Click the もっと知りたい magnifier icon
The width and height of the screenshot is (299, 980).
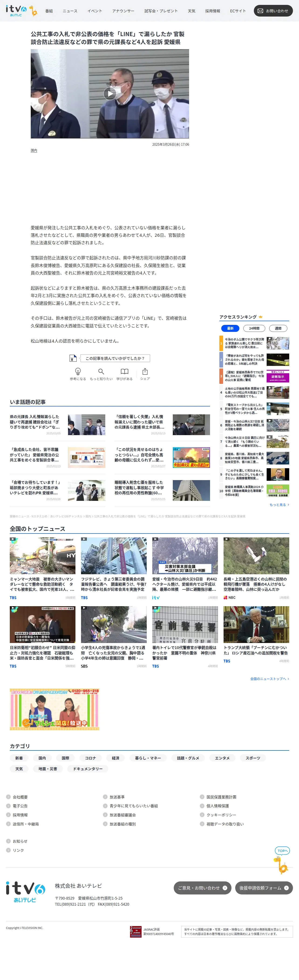point(101,371)
